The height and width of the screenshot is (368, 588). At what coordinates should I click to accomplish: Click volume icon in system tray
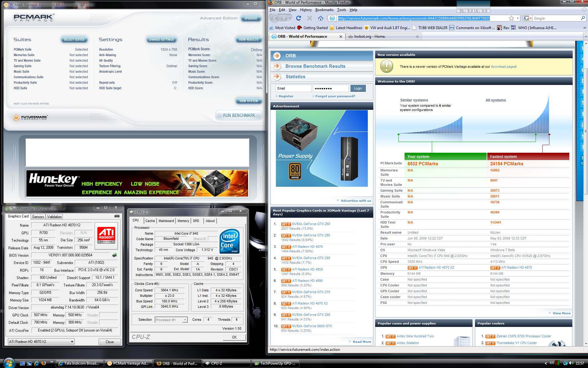pyautogui.click(x=571, y=363)
